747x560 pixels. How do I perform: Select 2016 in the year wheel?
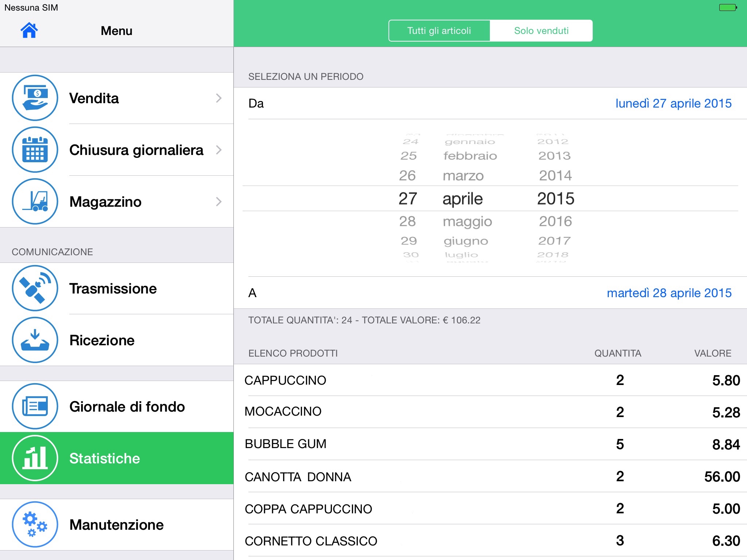[556, 221]
